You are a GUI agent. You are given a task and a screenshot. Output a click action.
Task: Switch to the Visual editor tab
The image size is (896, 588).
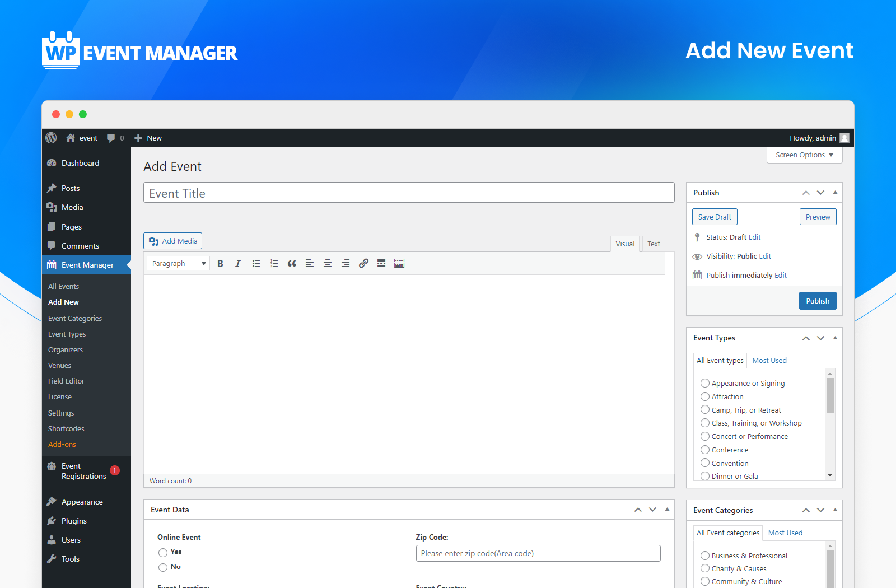pyautogui.click(x=625, y=244)
